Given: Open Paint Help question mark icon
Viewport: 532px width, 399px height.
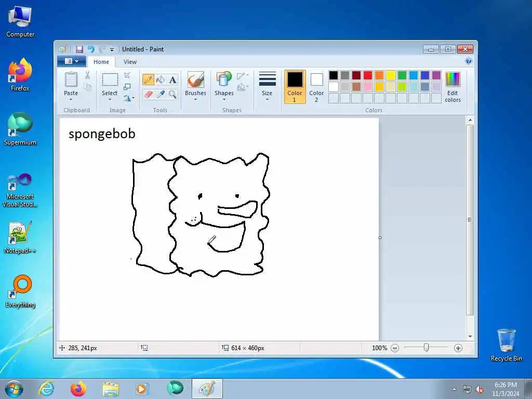Looking at the screenshot, I should pos(469,61).
